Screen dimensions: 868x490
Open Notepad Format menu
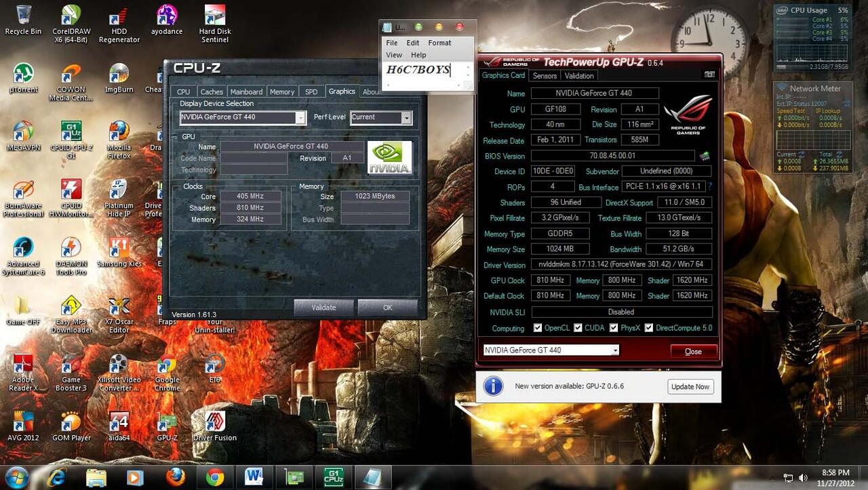(x=439, y=43)
